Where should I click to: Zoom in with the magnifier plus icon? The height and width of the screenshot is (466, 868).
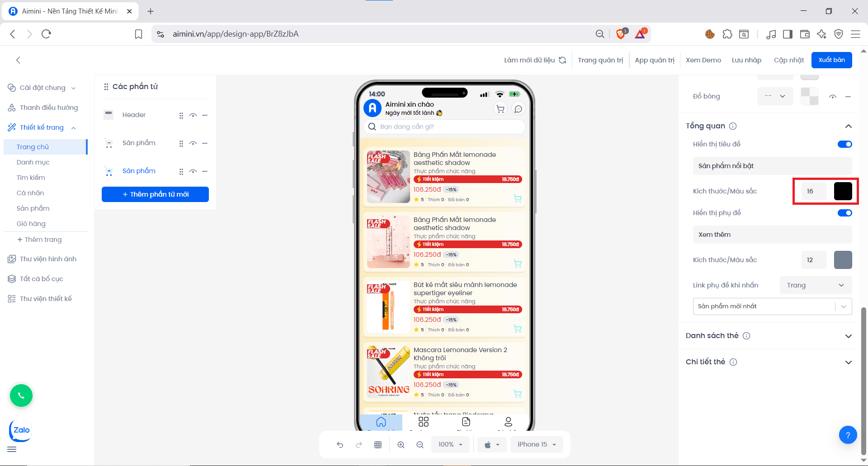click(401, 445)
